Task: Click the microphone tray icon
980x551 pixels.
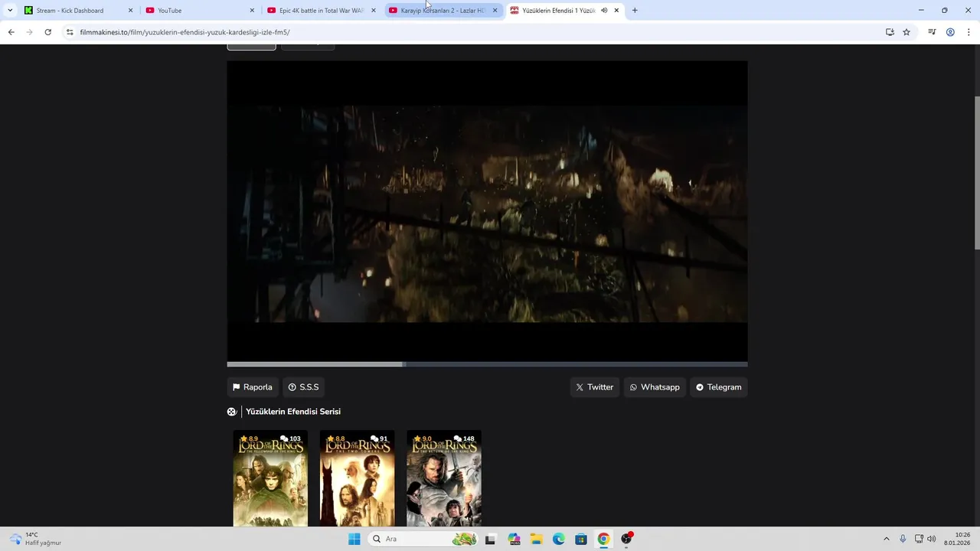Action: click(903, 539)
